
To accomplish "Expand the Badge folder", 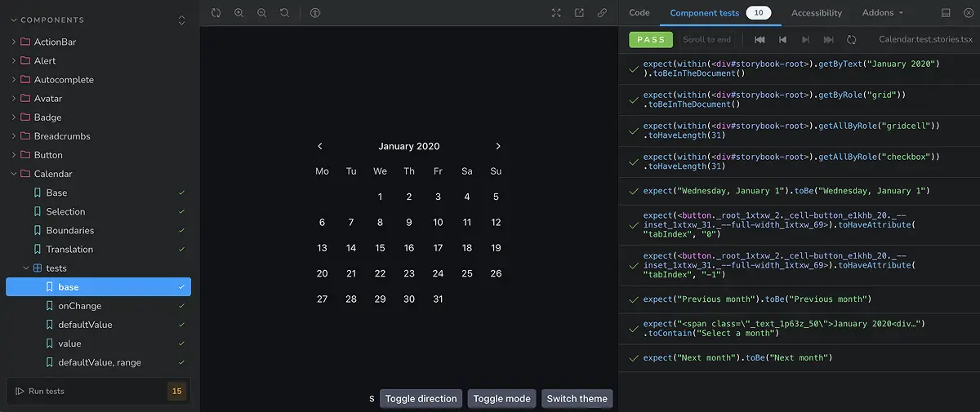I will (14, 117).
